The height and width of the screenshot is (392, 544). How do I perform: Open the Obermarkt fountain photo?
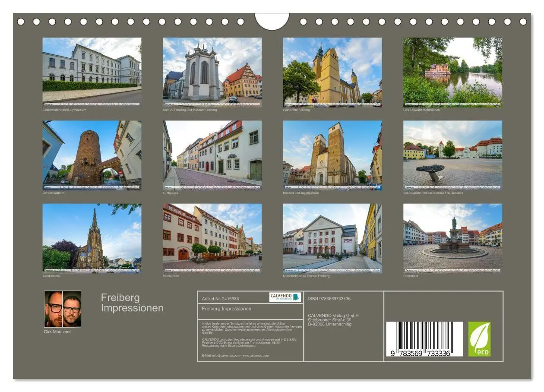point(452,238)
